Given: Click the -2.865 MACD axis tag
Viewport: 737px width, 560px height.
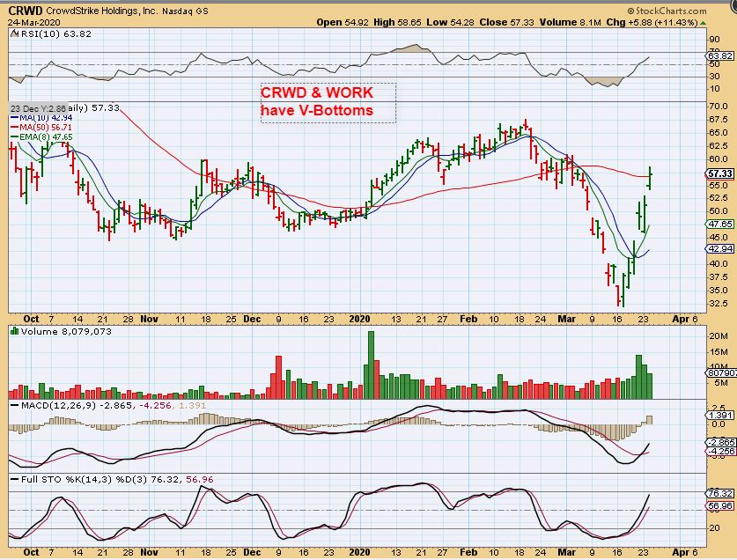Looking at the screenshot, I should tap(719, 442).
